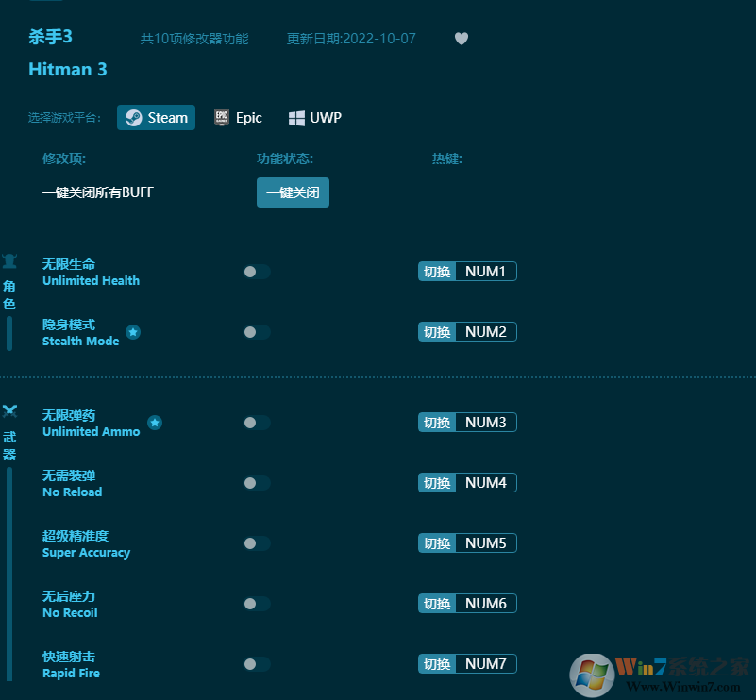Click the heart favorite icon
Screen dimensions: 756x700
[462, 39]
